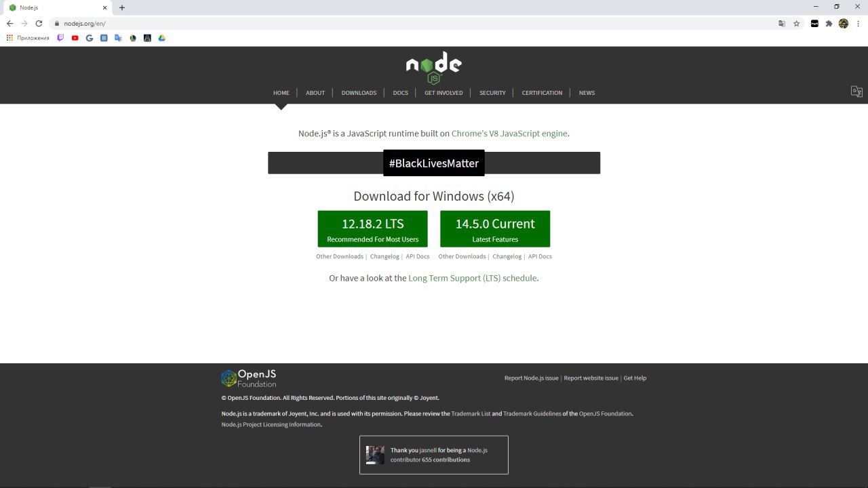Image resolution: width=868 pixels, height=488 pixels.
Task: Download the 12.18.2 LTS version
Action: [x=373, y=229]
